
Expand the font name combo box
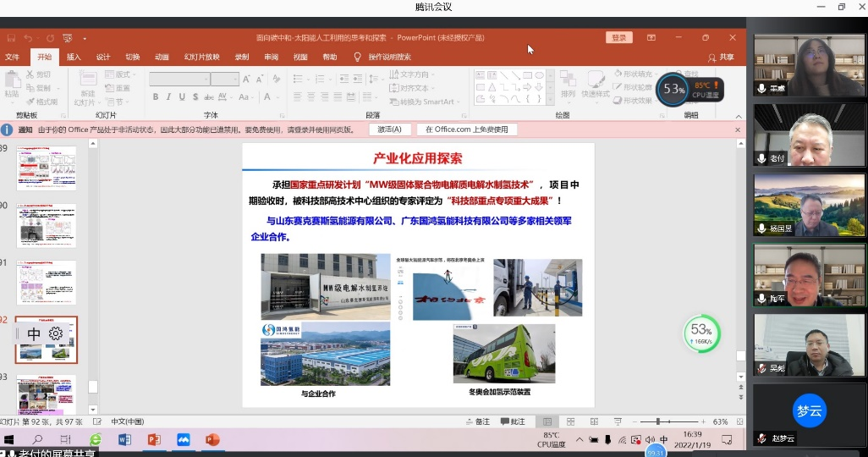205,79
